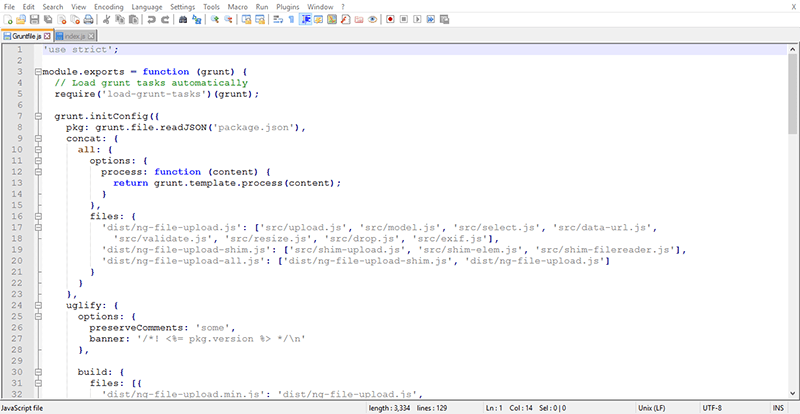Screen dimensions: 800x414
Task: Collapse the files block fold on line 16
Action: click(x=38, y=216)
